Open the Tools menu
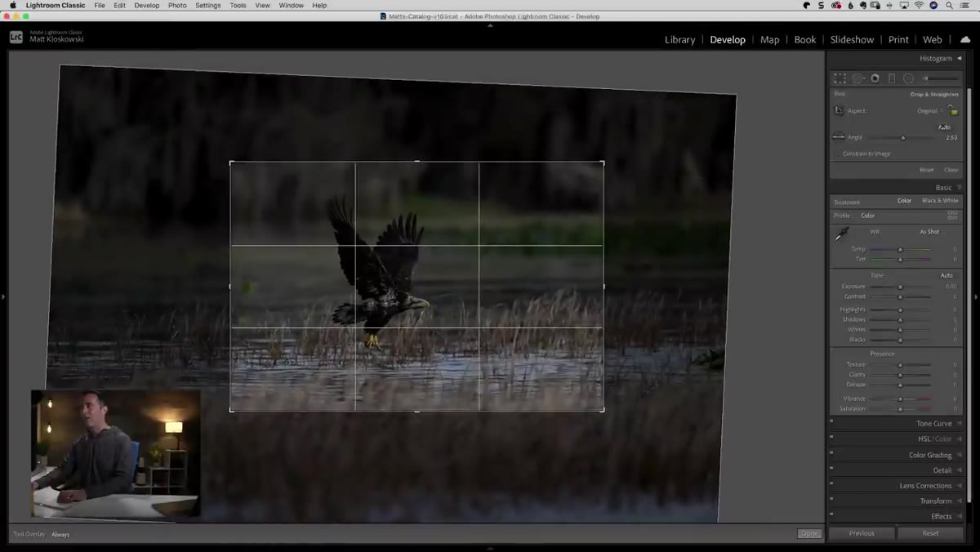 (238, 5)
